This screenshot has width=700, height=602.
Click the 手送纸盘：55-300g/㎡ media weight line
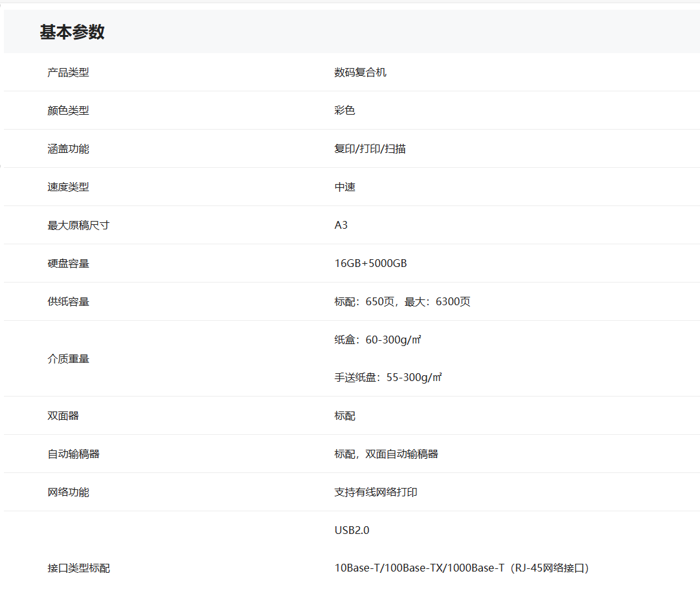(x=388, y=378)
